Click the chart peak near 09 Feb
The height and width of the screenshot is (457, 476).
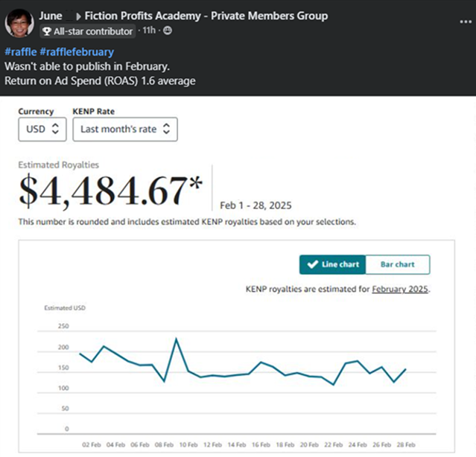pyautogui.click(x=176, y=339)
